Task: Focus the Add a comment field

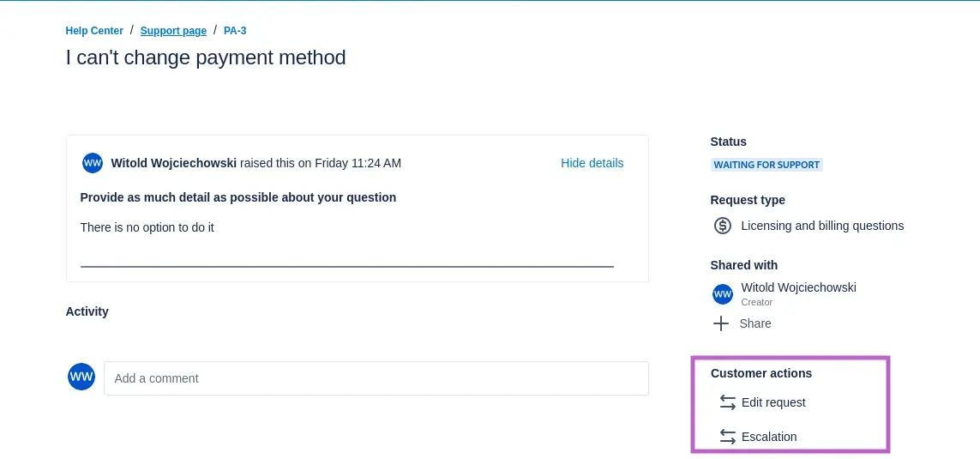Action: click(x=376, y=378)
